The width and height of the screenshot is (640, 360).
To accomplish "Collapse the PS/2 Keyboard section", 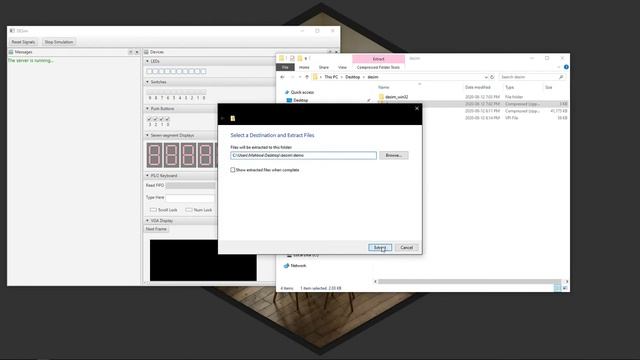I will click(x=147, y=176).
